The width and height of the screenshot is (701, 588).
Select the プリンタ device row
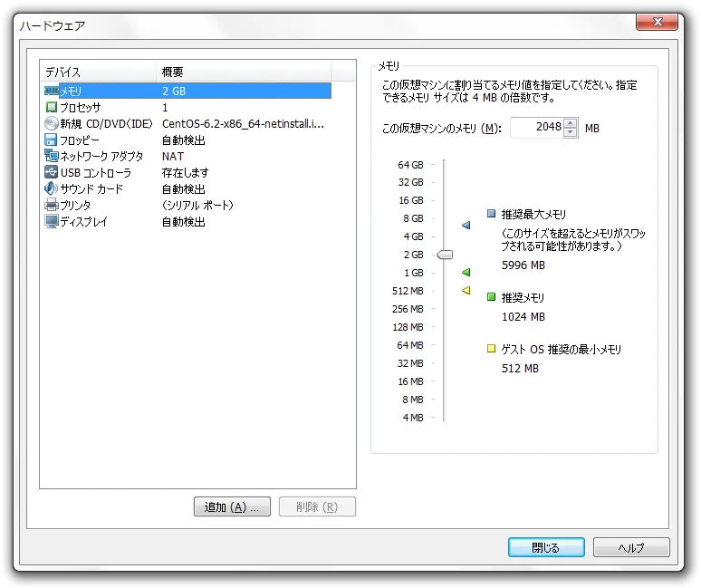[187, 206]
